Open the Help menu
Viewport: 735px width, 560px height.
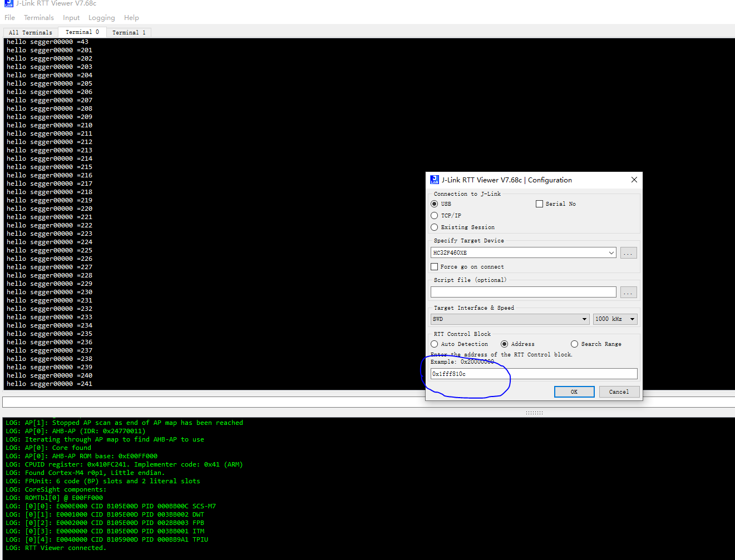pyautogui.click(x=131, y=18)
